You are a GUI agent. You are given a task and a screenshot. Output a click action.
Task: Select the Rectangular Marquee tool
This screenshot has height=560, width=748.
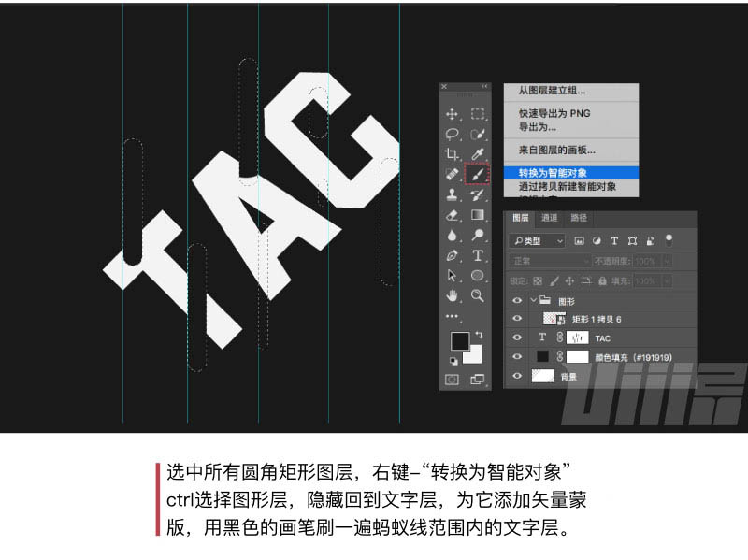pyautogui.click(x=478, y=113)
